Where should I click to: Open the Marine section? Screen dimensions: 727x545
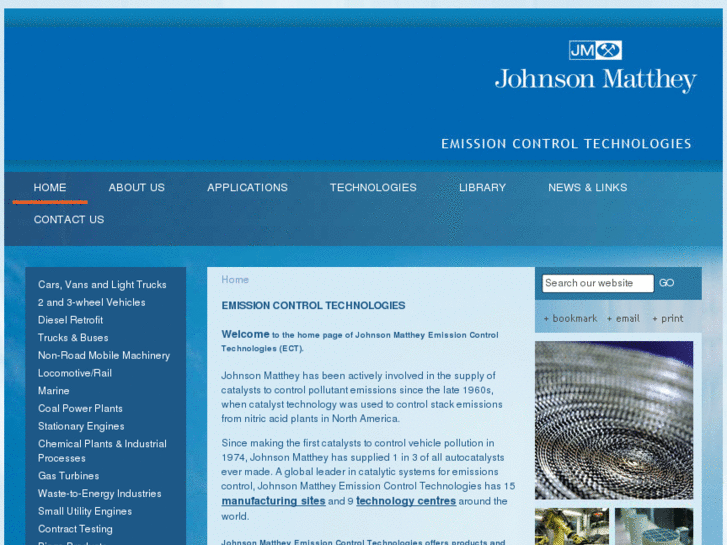54,391
